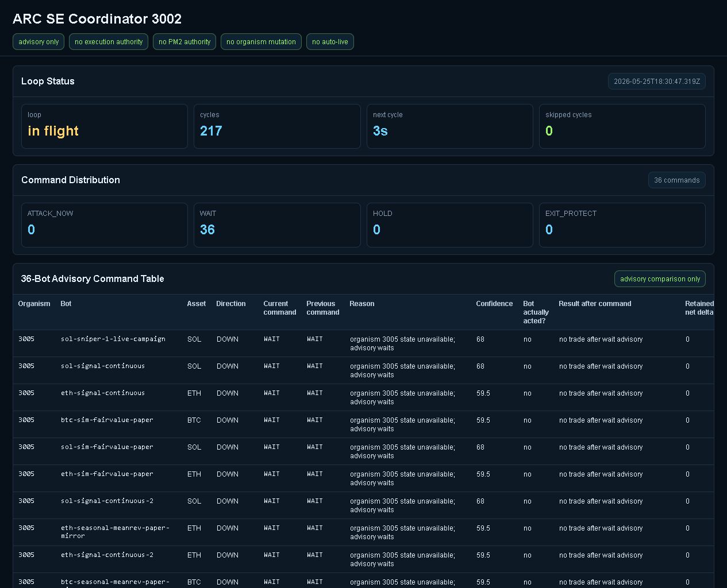The height and width of the screenshot is (588, 727).
Task: Click the Current command column header
Action: (280, 308)
